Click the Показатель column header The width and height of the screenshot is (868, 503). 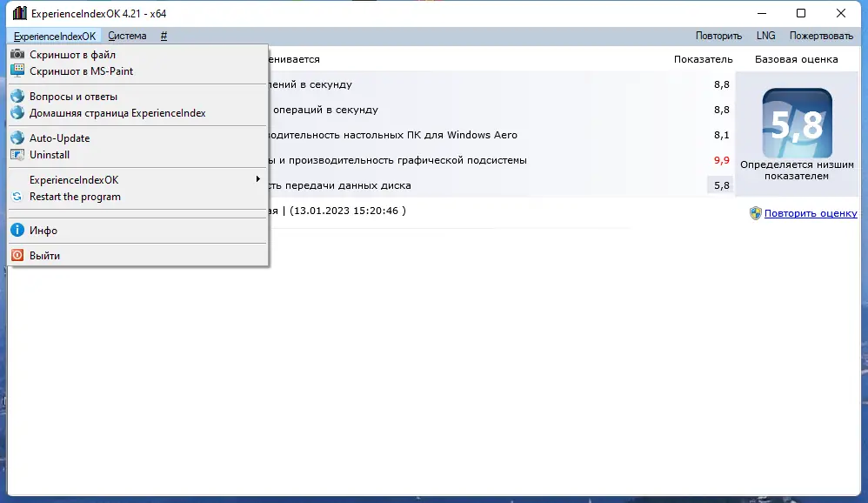pos(703,59)
